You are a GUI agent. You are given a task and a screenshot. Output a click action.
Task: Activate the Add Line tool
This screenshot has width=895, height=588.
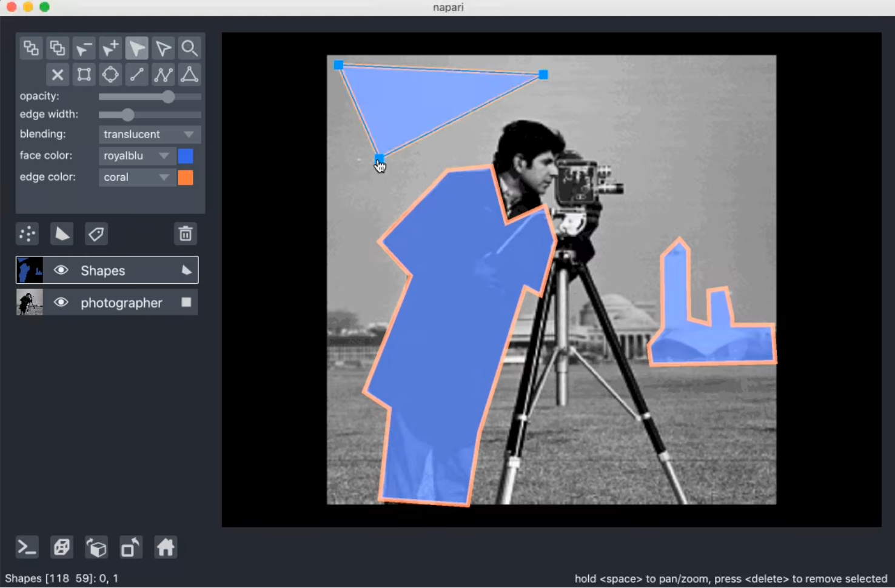pos(136,74)
